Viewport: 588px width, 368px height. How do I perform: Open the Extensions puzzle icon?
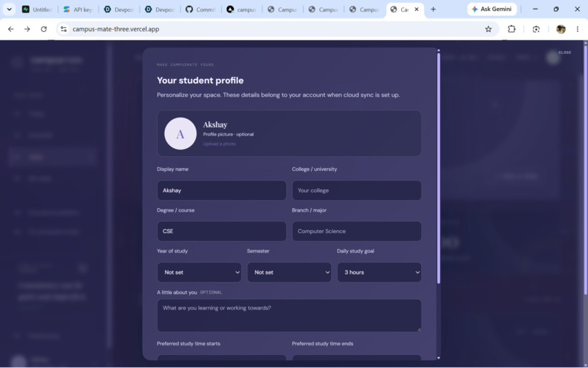tap(511, 29)
